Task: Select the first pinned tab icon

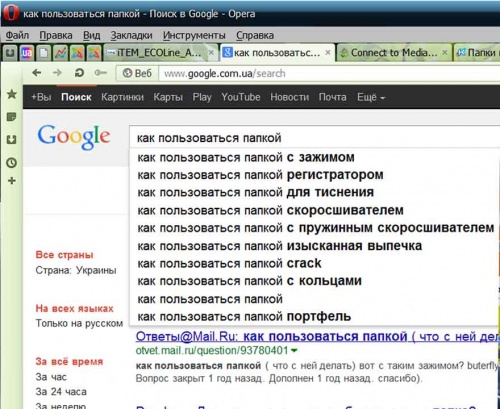Action: (10, 53)
